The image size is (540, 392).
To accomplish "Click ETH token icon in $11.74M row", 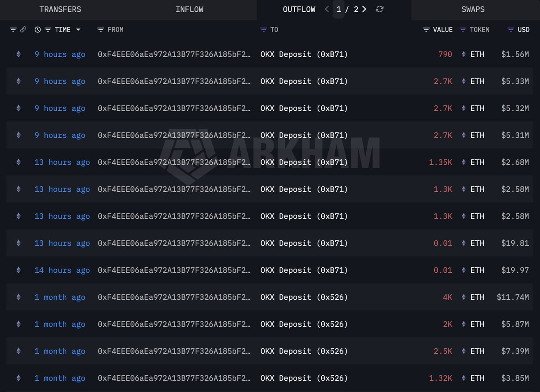I will tap(464, 297).
